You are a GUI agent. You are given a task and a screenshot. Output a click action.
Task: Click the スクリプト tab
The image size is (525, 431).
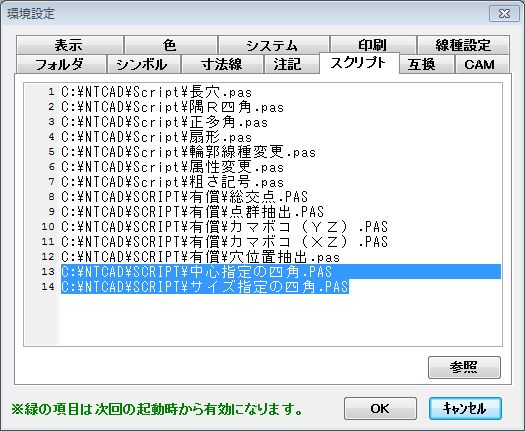pyautogui.click(x=359, y=63)
